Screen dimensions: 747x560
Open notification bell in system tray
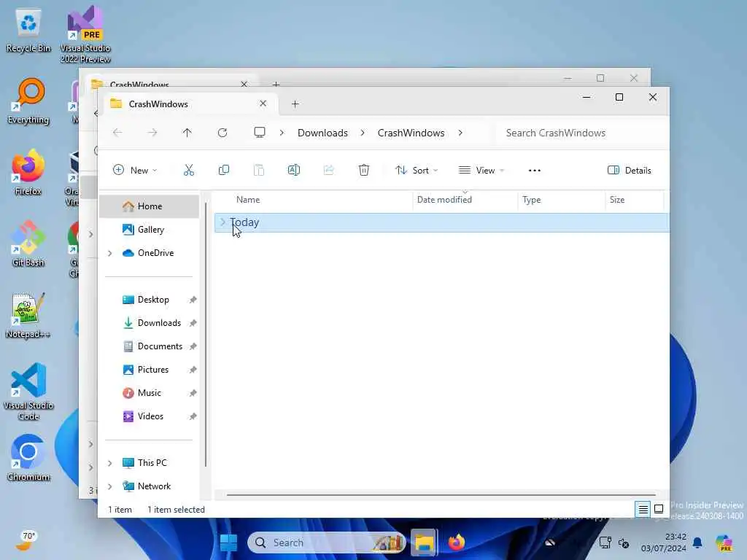click(x=698, y=542)
